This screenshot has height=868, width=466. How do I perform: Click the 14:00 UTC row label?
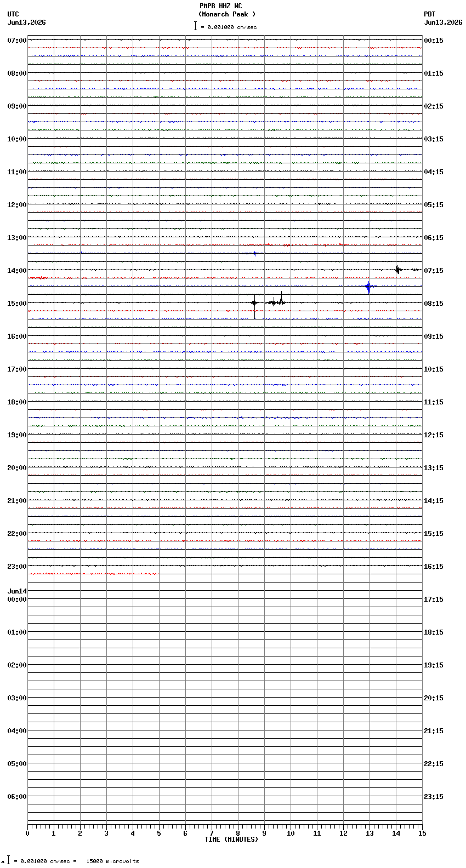pos(17,271)
